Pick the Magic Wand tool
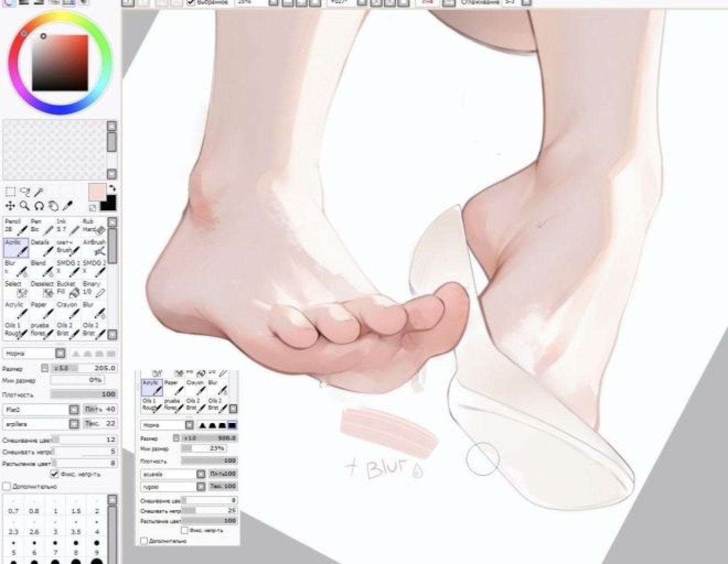The image size is (728, 564). (39, 192)
